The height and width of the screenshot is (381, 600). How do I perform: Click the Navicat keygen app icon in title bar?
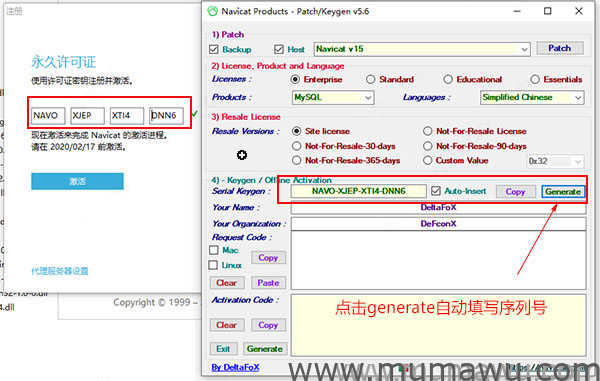[x=212, y=11]
